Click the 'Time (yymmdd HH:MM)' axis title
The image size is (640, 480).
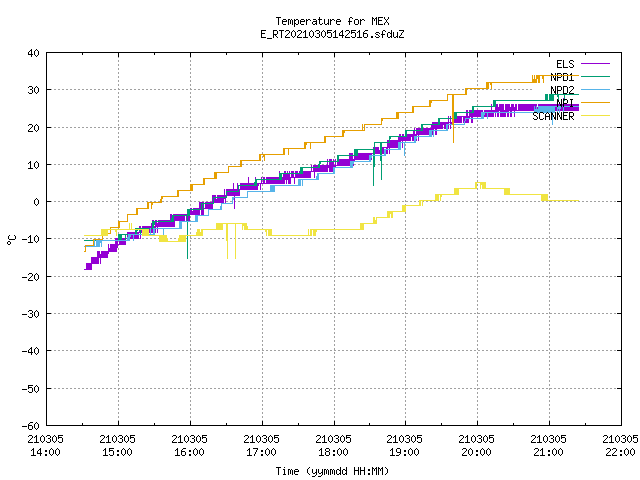332,471
